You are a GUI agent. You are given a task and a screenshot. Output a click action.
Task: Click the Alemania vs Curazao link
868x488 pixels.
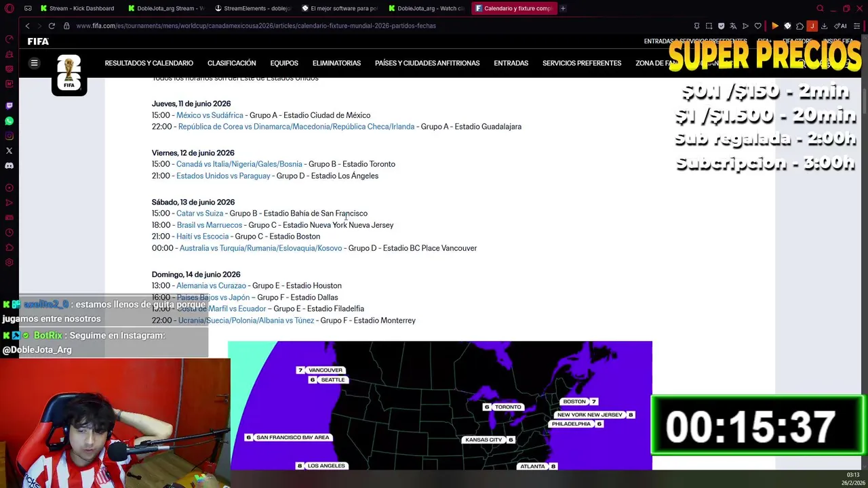pyautogui.click(x=211, y=286)
